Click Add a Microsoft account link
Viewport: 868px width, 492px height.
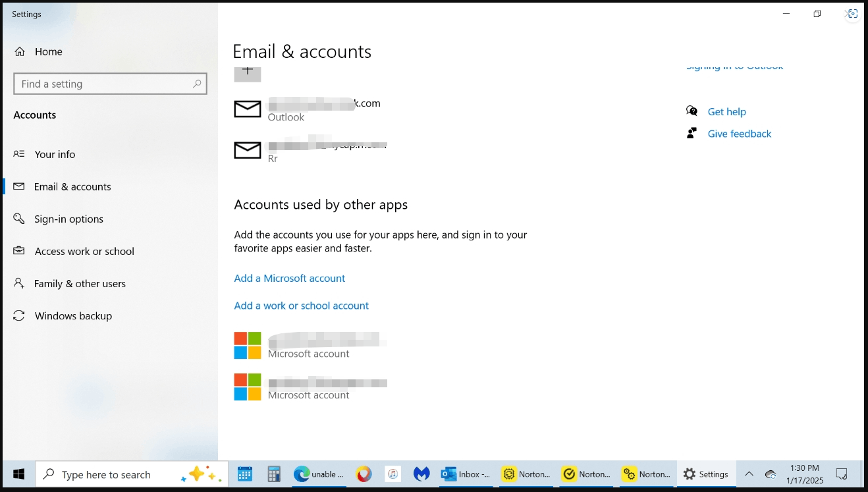tap(290, 278)
